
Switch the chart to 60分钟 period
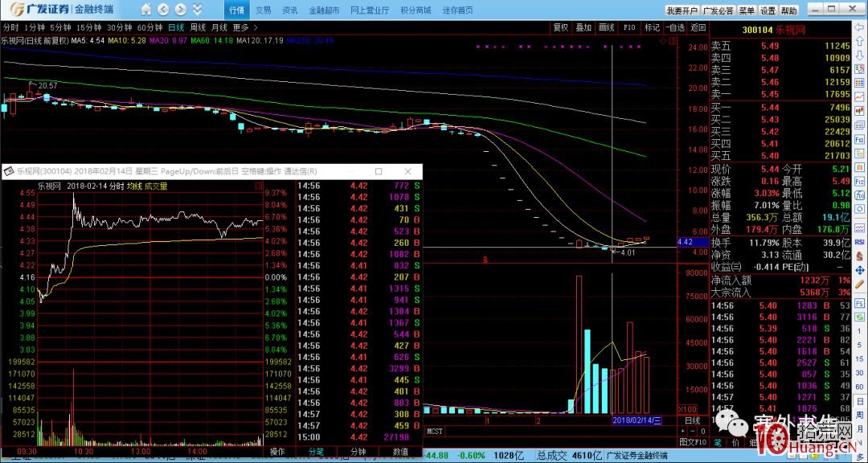point(149,27)
